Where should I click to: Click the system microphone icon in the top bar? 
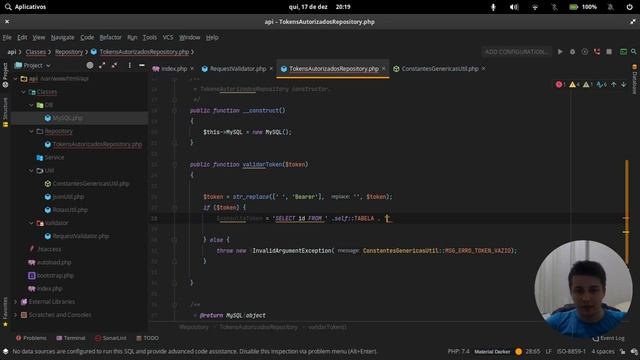click(493, 7)
